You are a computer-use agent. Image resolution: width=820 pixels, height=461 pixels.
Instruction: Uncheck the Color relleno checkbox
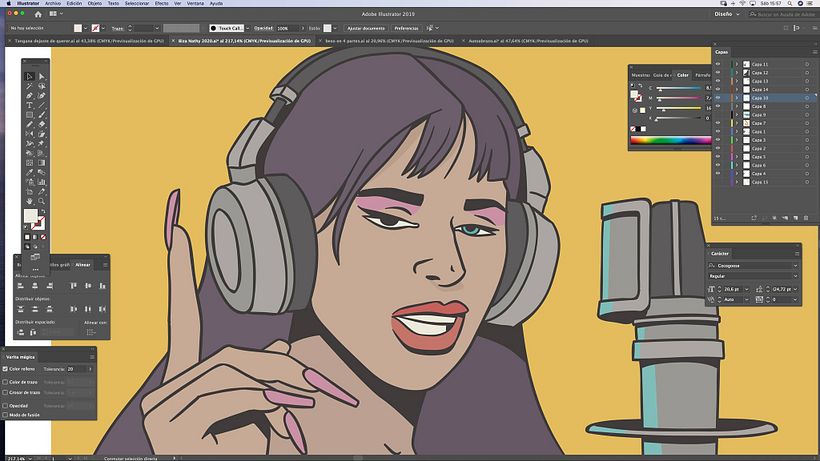coord(5,369)
